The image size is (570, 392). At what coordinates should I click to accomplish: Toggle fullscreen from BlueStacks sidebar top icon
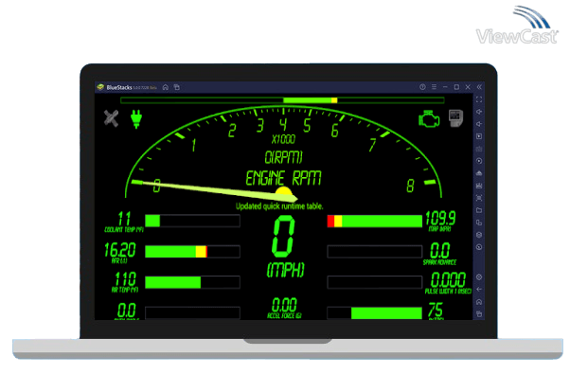[479, 99]
